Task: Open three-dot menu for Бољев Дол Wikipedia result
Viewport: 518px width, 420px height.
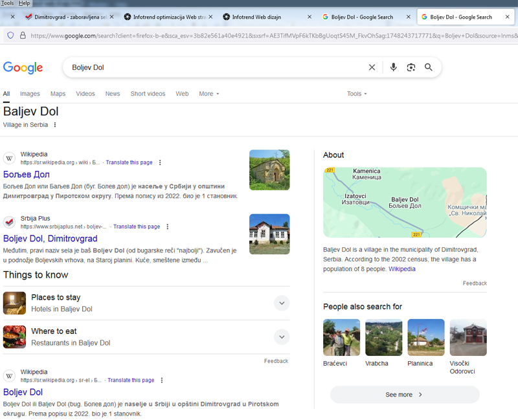Action: (x=160, y=162)
